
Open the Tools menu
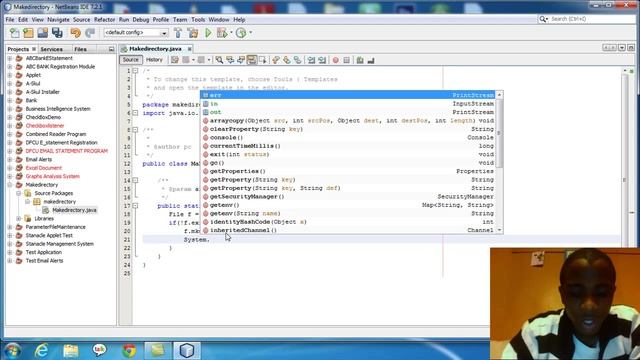pos(198,20)
